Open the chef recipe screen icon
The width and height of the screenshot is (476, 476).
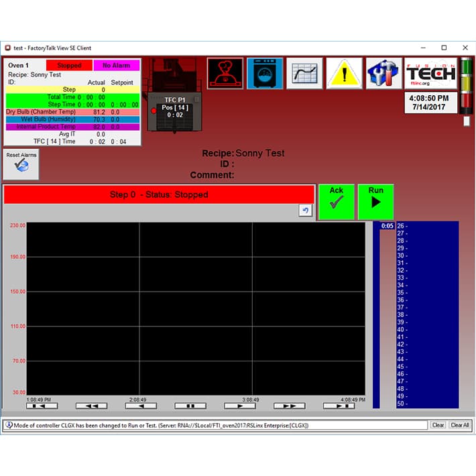(225, 73)
